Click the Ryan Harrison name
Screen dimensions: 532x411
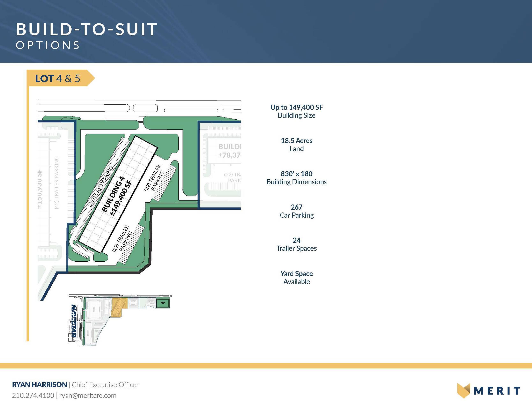tap(39, 385)
